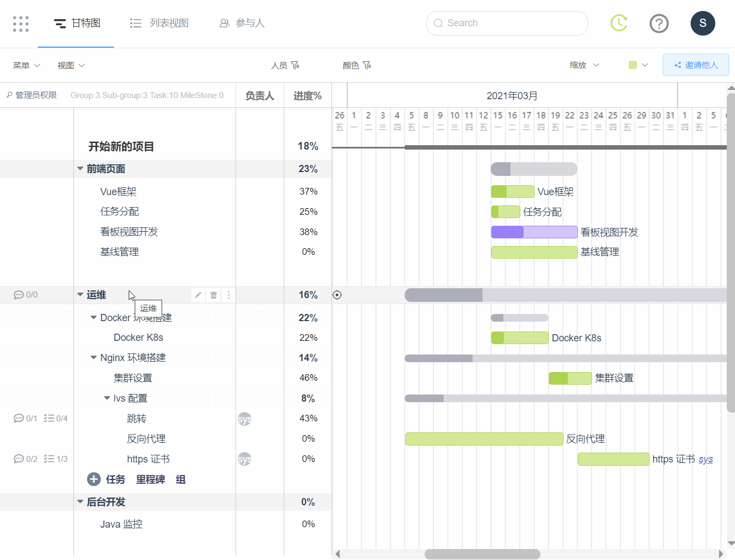Click the locate target icon on 运维 row
This screenshot has width=735, height=560.
pos(337,295)
